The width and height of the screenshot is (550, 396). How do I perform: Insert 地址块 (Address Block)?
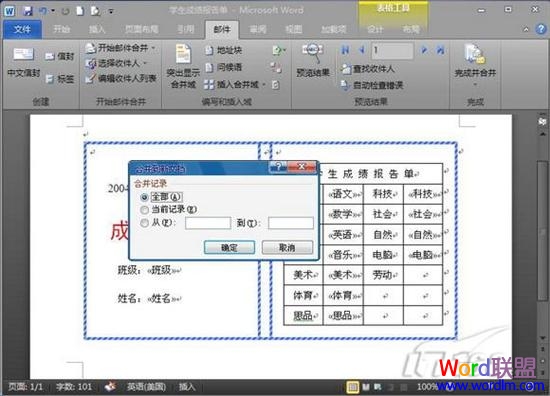223,51
